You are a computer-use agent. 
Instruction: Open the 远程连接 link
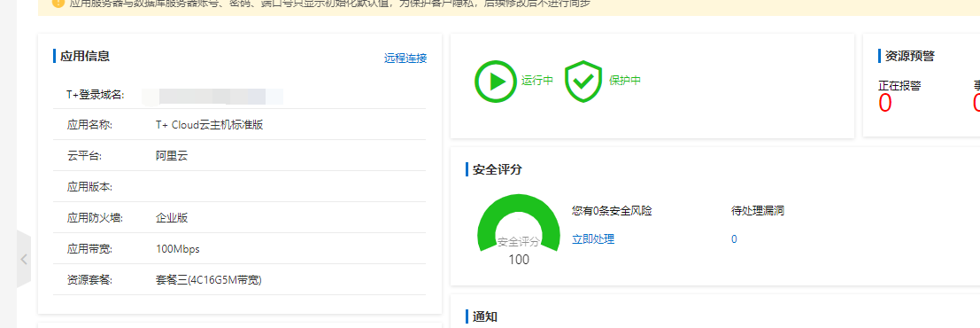pyautogui.click(x=405, y=59)
